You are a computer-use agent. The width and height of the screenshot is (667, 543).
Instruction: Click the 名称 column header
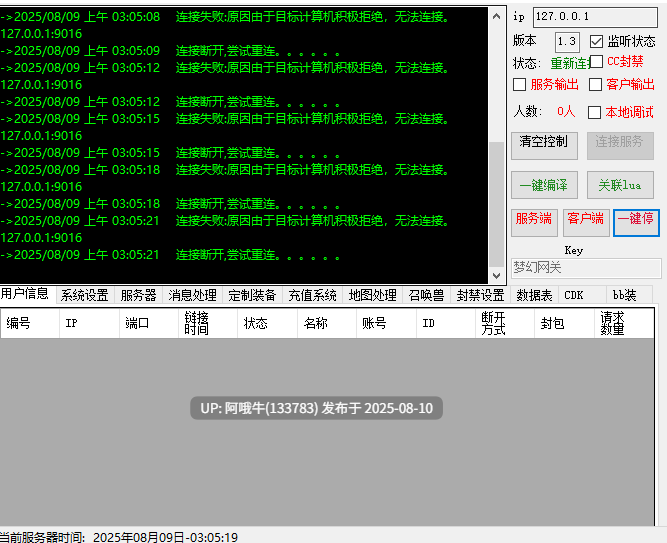[x=327, y=323]
